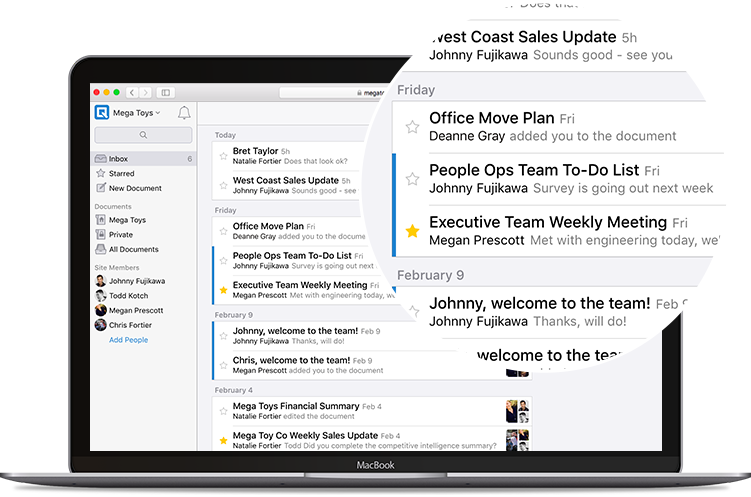Open the notifications bell icon
Image resolution: width=751 pixels, height=497 pixels.
point(183,113)
